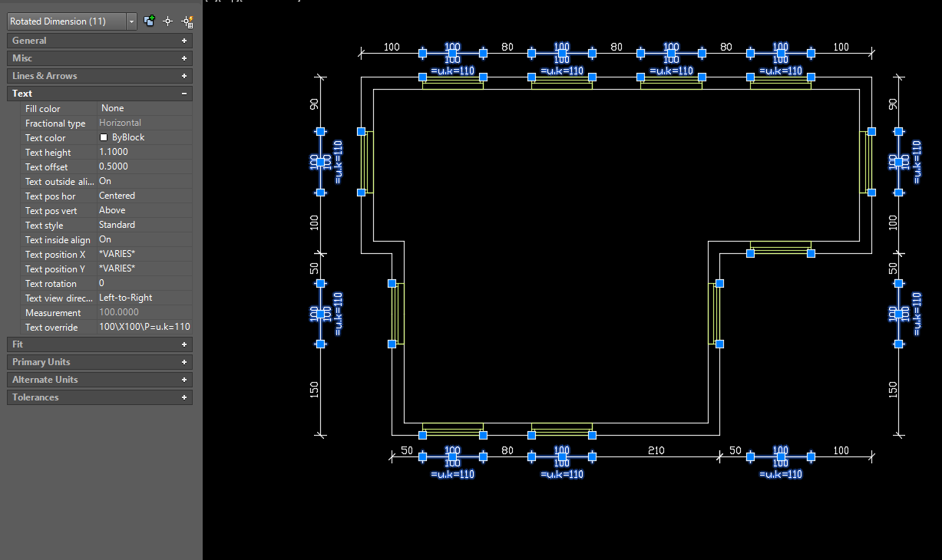Collapse the Text properties section
Viewport: 942px width, 560px height.
100,94
